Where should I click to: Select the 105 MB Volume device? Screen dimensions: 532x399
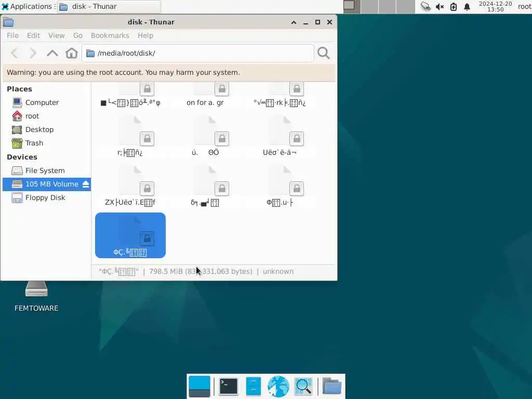coord(47,184)
